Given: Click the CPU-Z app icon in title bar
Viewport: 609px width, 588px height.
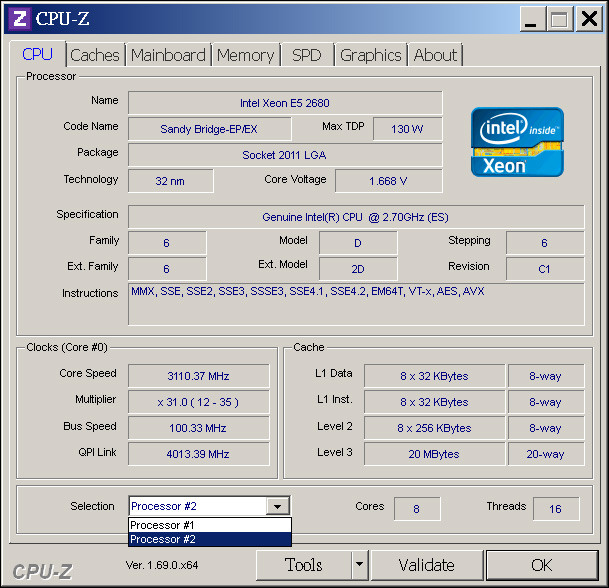Looking at the screenshot, I should (20, 18).
